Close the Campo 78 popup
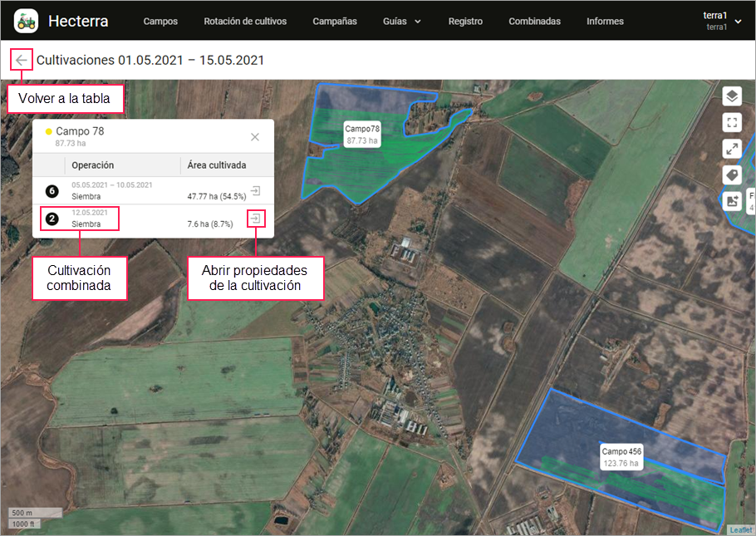Image resolution: width=756 pixels, height=536 pixels. [x=255, y=137]
